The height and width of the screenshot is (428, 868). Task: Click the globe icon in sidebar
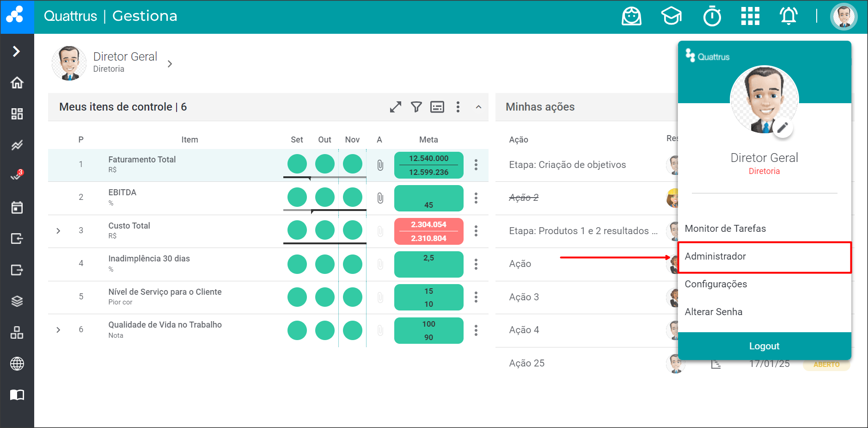tap(17, 364)
